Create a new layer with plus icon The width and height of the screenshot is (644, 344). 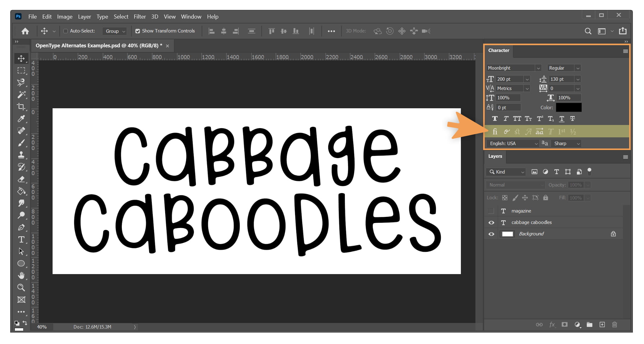click(602, 325)
